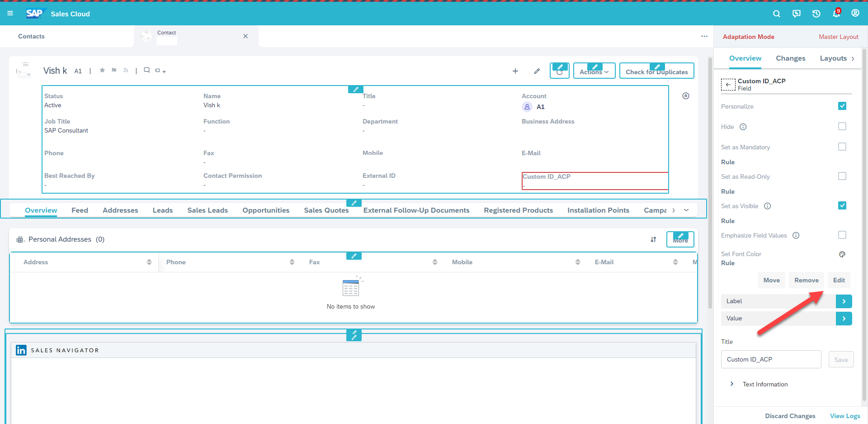Click adaptation pencil above addresses table

(354, 256)
